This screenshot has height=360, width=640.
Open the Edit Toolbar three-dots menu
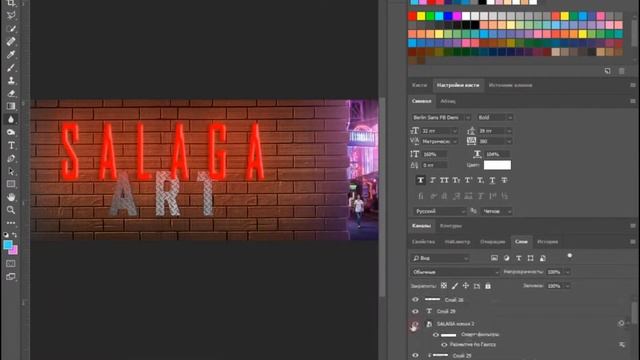[11, 223]
